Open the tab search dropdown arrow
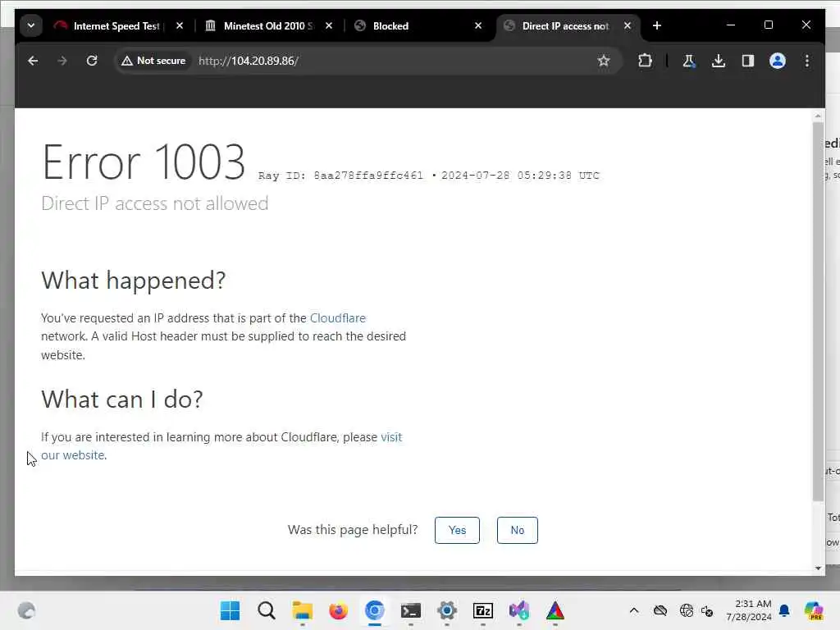 (31, 25)
